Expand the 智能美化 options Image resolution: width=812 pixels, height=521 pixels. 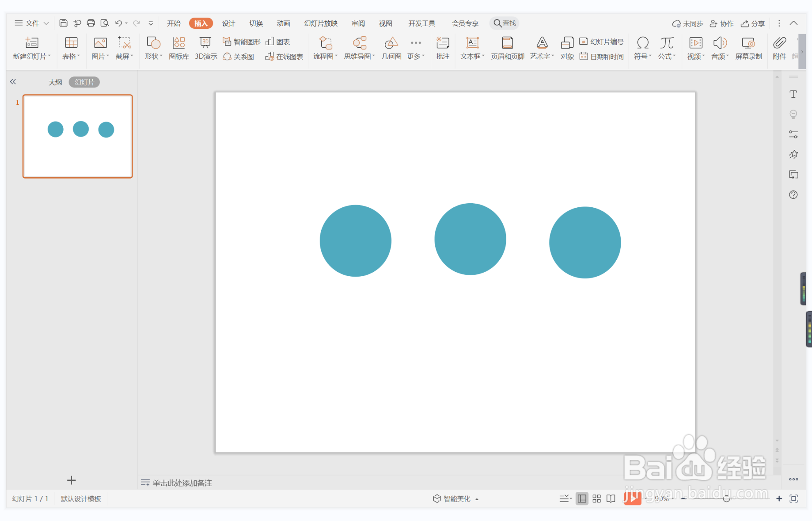[455, 498]
